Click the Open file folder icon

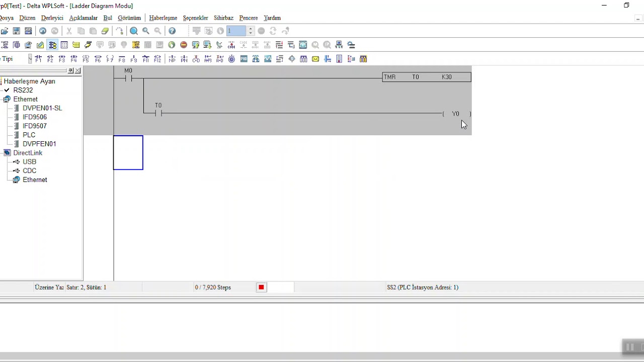[x=5, y=31]
